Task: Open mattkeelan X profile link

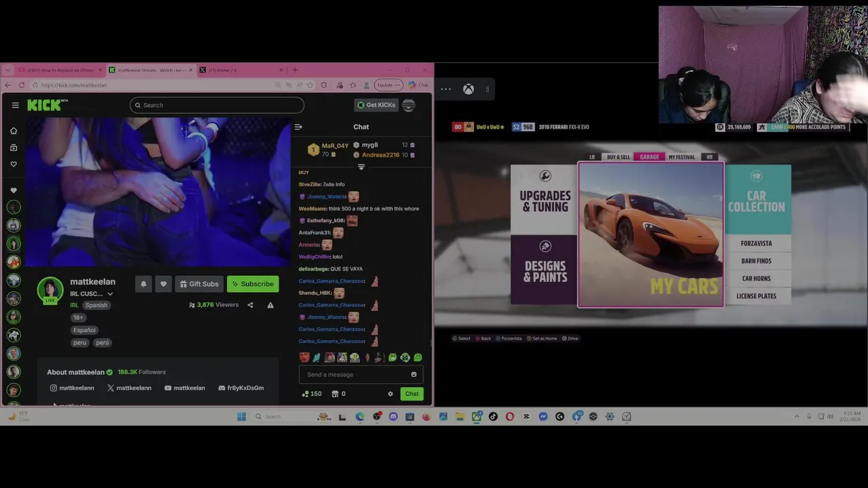Action: 129,388
